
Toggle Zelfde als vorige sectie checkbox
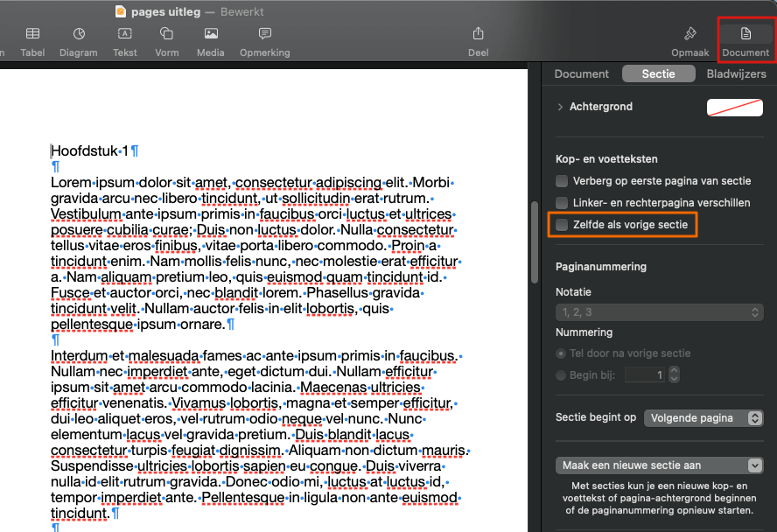pyautogui.click(x=562, y=225)
